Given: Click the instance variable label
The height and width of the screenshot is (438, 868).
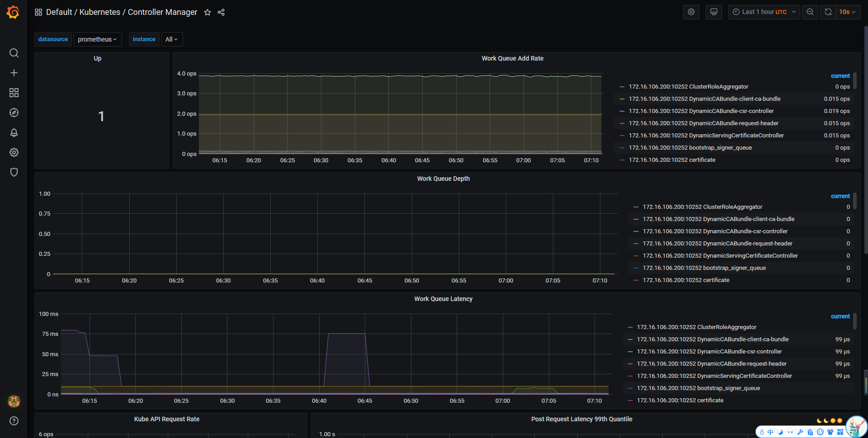Looking at the screenshot, I should click(x=144, y=39).
